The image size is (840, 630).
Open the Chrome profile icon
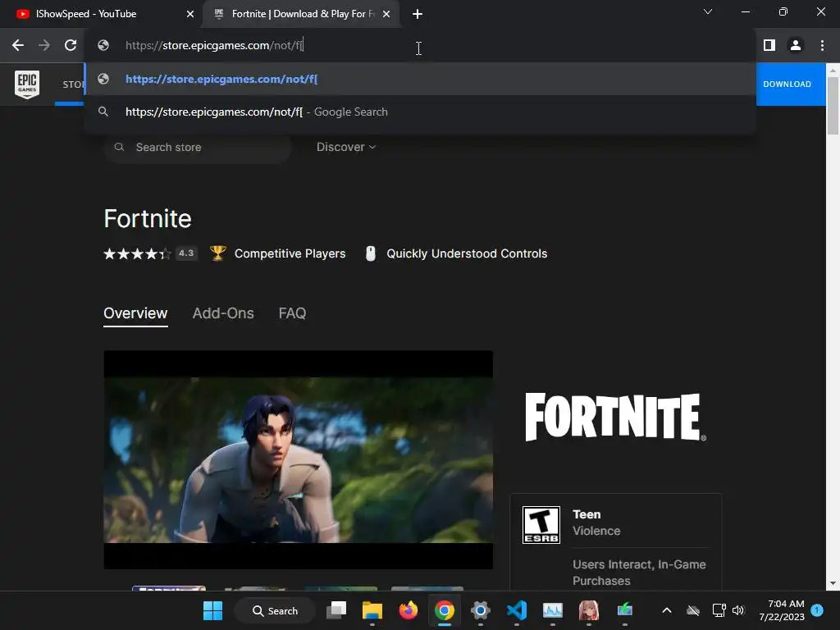(x=796, y=46)
